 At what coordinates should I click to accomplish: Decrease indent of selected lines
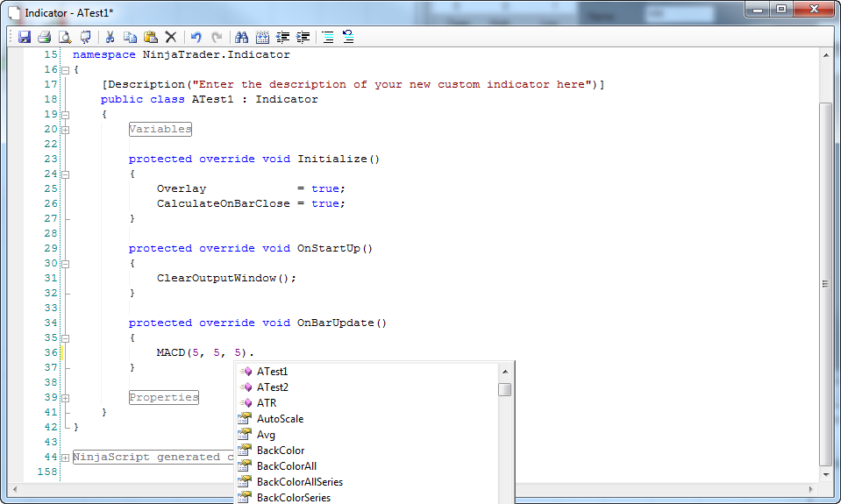[282, 37]
